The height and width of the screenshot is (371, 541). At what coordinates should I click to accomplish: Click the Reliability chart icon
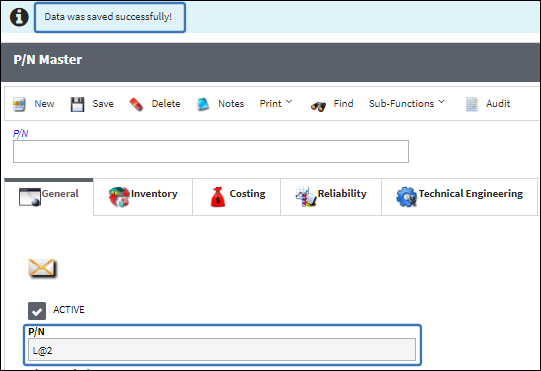tap(306, 197)
